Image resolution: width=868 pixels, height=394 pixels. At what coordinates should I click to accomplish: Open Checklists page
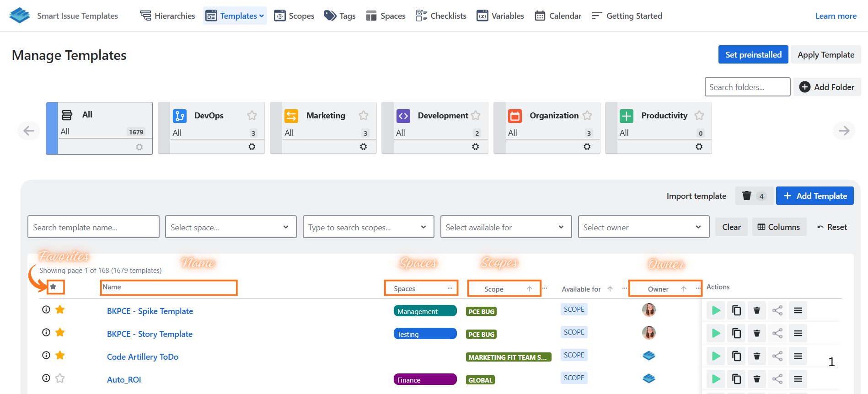pos(441,16)
